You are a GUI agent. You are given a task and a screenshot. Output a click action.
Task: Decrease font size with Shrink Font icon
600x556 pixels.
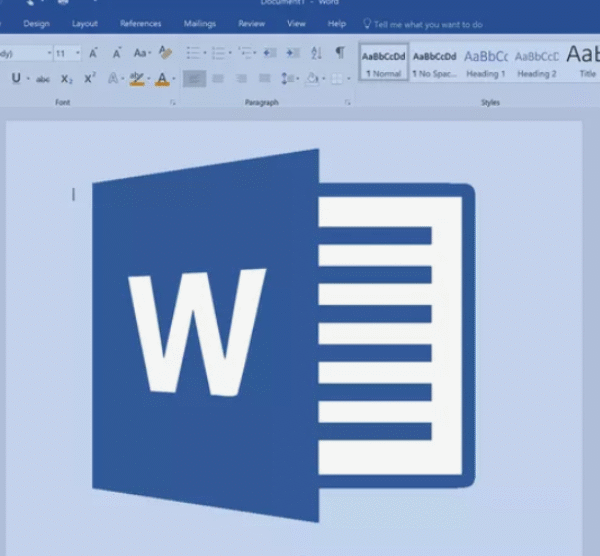click(117, 53)
